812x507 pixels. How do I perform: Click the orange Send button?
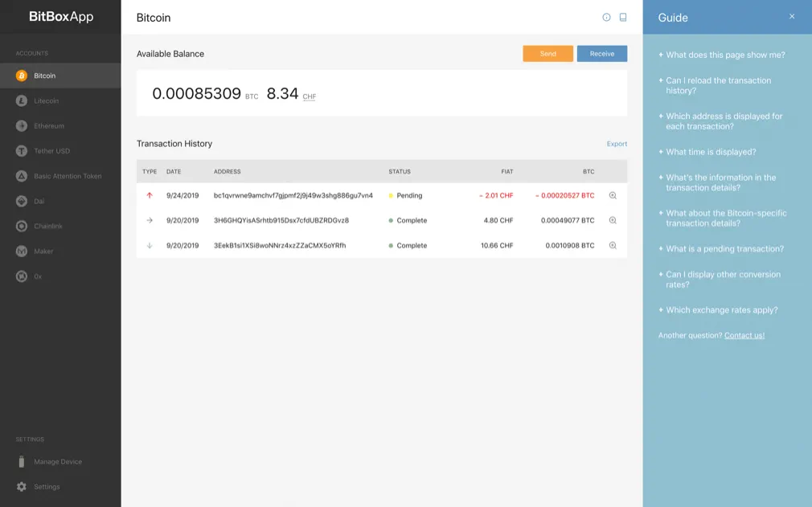pyautogui.click(x=547, y=54)
